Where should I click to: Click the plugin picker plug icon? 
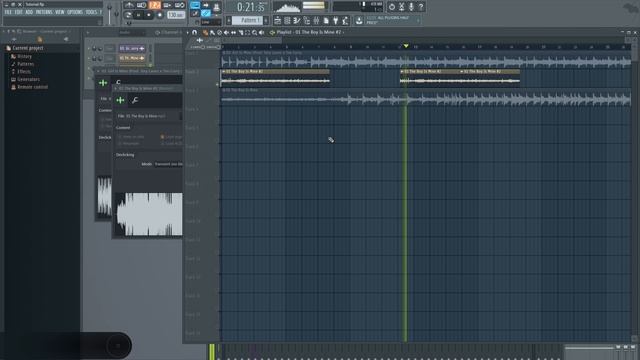point(336,20)
